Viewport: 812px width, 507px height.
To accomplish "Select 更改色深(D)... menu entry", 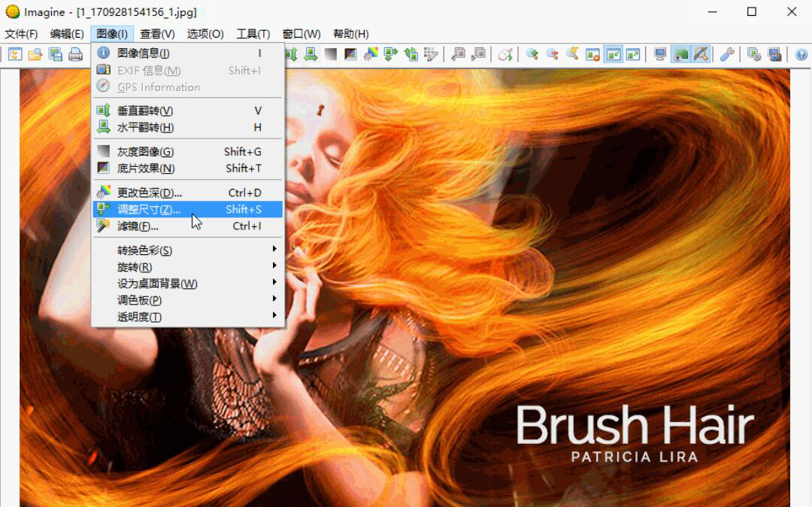I will (187, 193).
